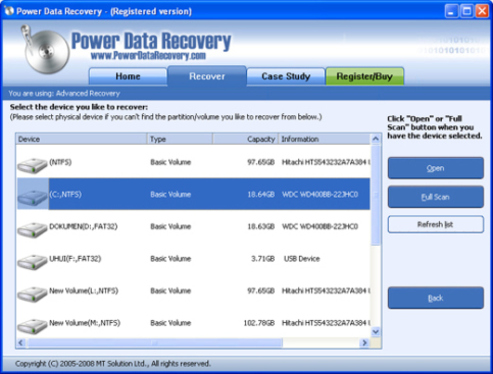The width and height of the screenshot is (493, 374).
Task: Select DOKUMEN(D:,FAT32) device row
Action: click(x=193, y=227)
